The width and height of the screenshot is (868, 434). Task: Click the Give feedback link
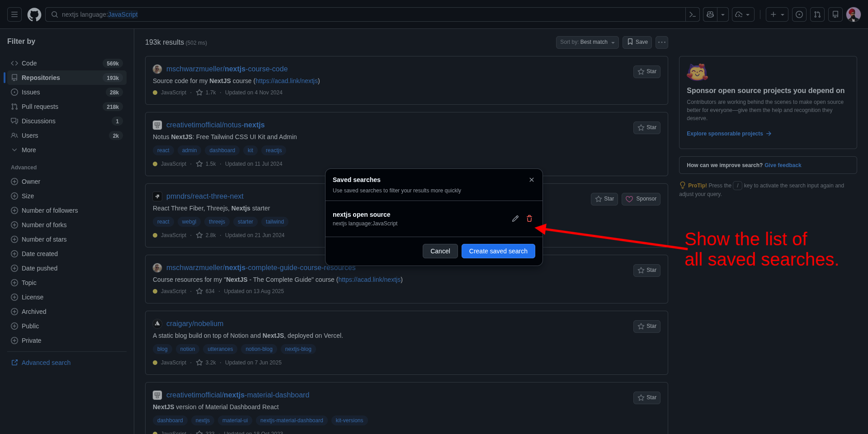[x=783, y=165]
